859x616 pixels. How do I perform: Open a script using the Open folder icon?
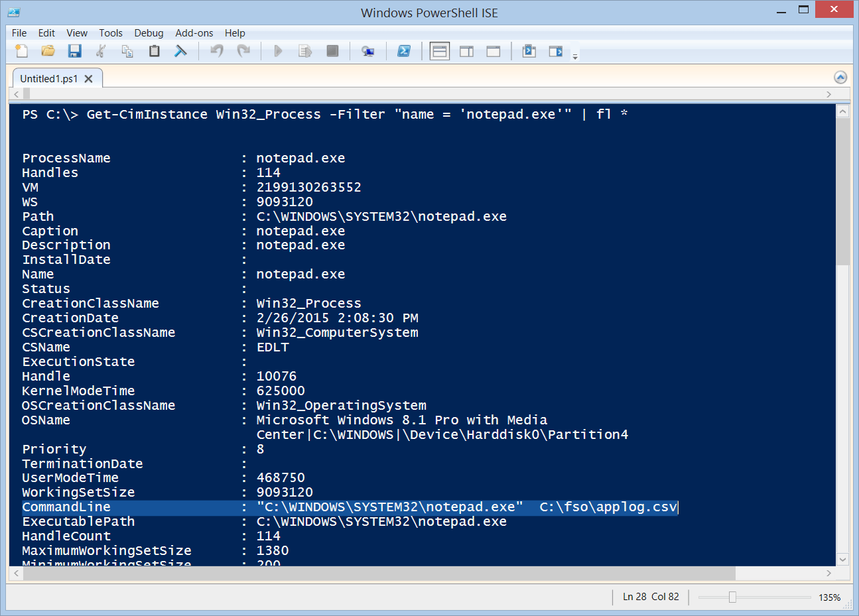pyautogui.click(x=47, y=50)
